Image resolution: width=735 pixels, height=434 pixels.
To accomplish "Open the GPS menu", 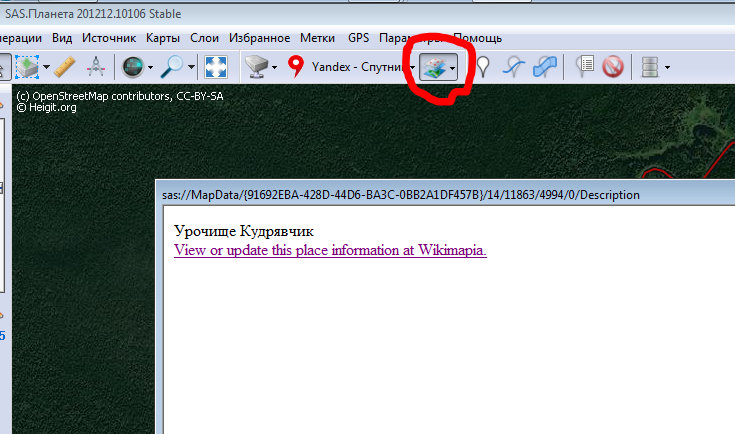I will tap(358, 38).
